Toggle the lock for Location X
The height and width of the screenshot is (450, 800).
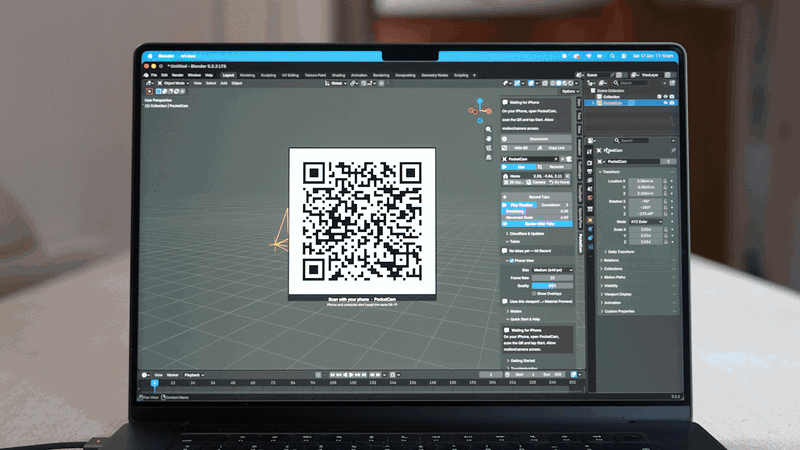665,181
